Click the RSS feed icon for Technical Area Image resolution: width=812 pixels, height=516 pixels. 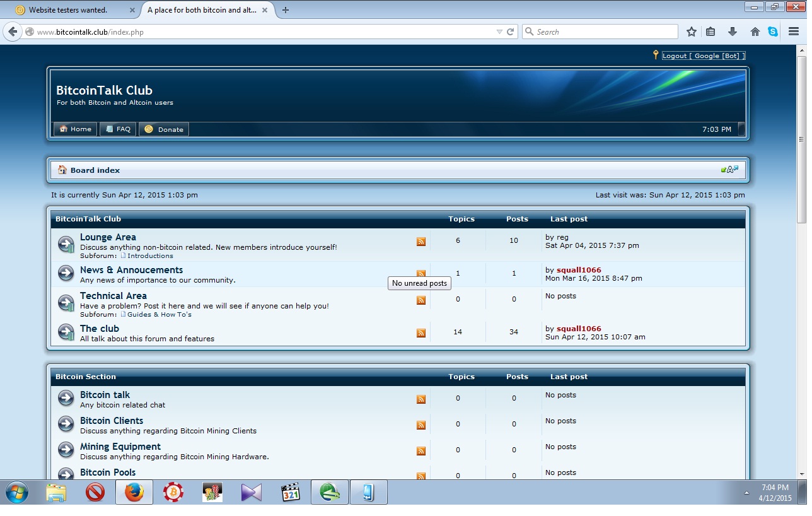(421, 300)
